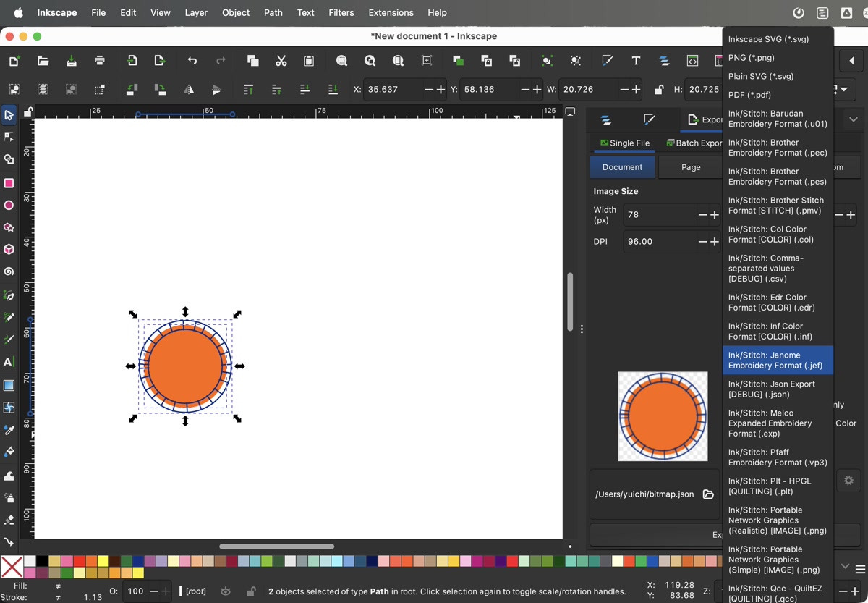Select Document export area option
This screenshot has width=868, height=603.
coord(622,167)
